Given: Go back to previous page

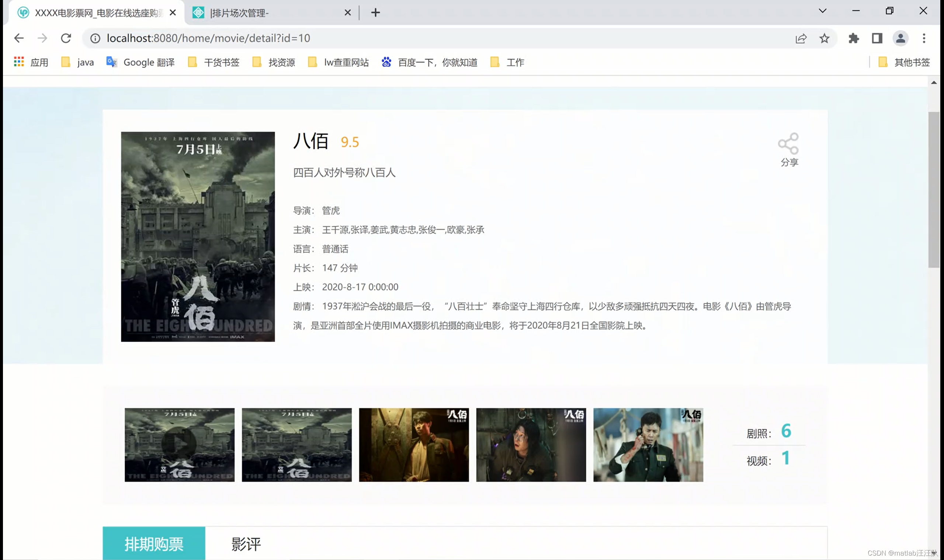Looking at the screenshot, I should click(19, 38).
